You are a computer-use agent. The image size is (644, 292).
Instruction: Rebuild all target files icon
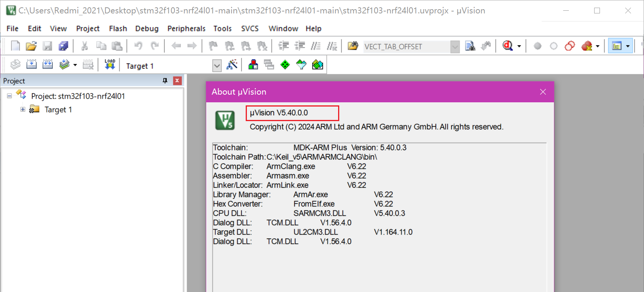click(x=48, y=65)
